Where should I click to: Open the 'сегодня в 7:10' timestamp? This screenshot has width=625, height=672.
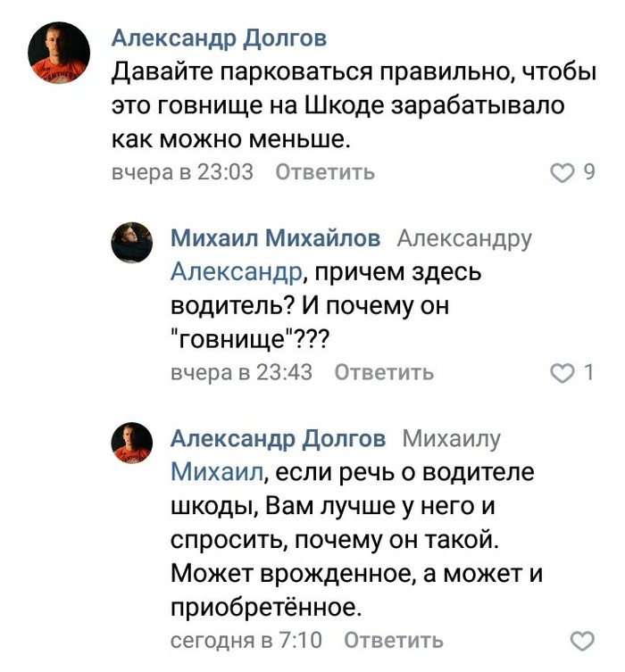(246, 640)
